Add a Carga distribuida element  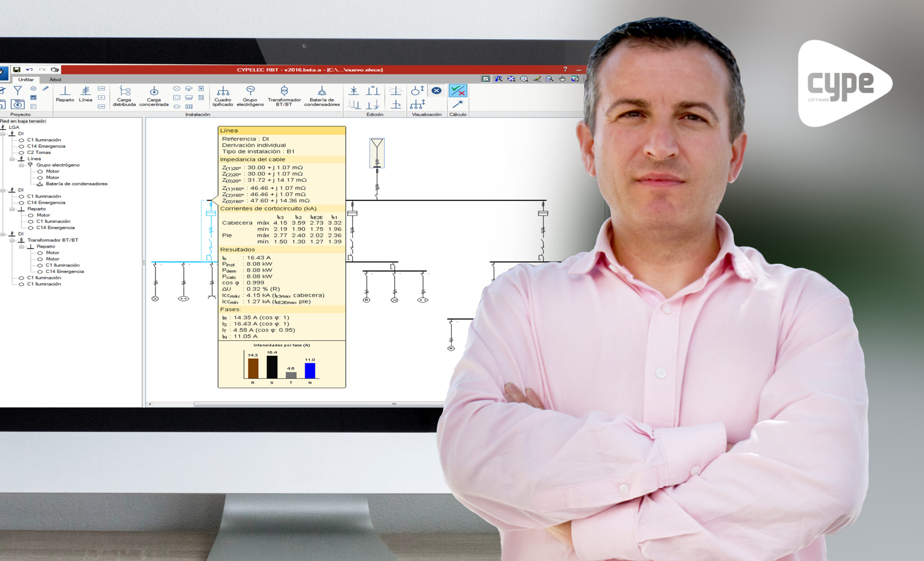124,96
